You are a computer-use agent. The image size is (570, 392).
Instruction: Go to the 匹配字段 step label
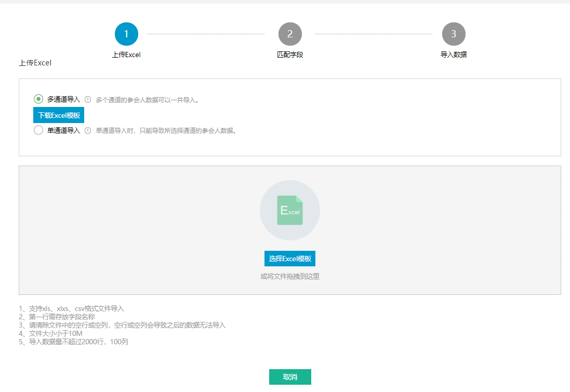pos(290,55)
